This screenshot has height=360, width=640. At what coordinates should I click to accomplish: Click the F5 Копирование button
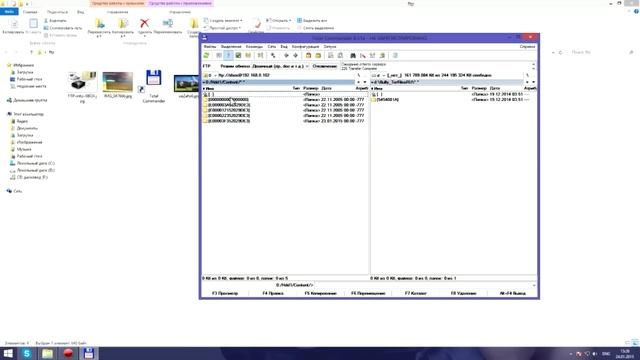tap(320, 293)
